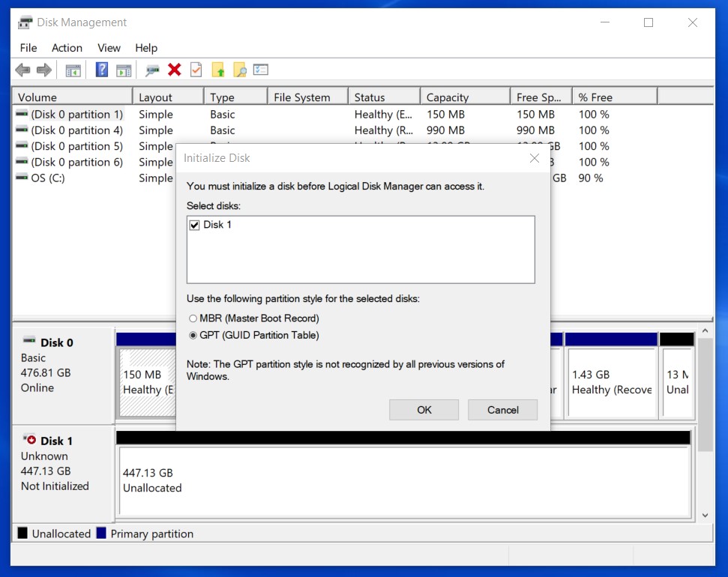Screen dimensions: 728x577
Task: Click the Properties checkmark page toolbar icon
Action: (196, 70)
